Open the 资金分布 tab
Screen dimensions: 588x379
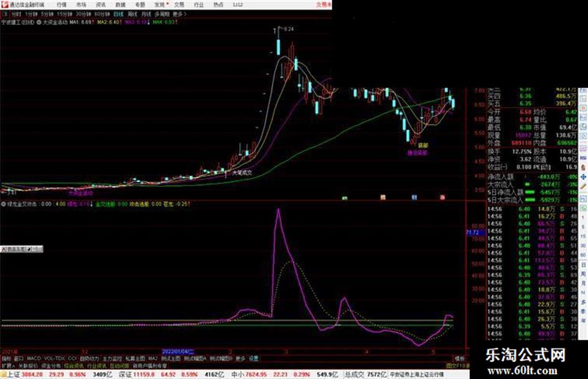click(51, 365)
